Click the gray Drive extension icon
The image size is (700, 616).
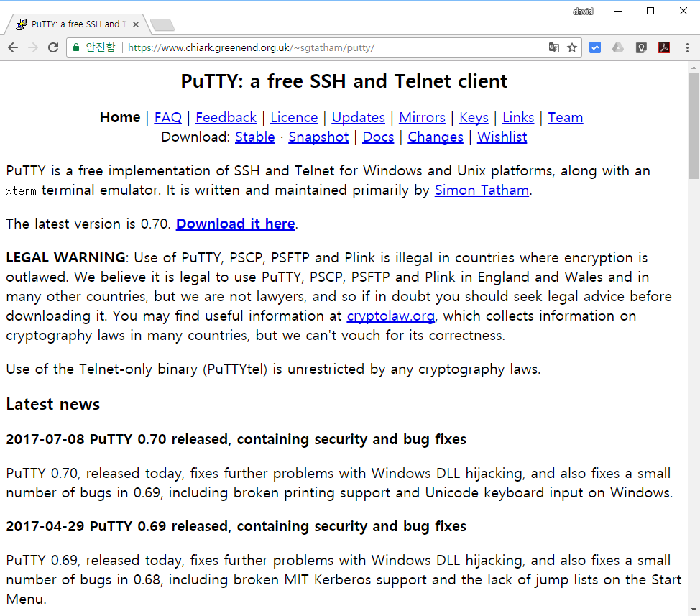click(618, 47)
